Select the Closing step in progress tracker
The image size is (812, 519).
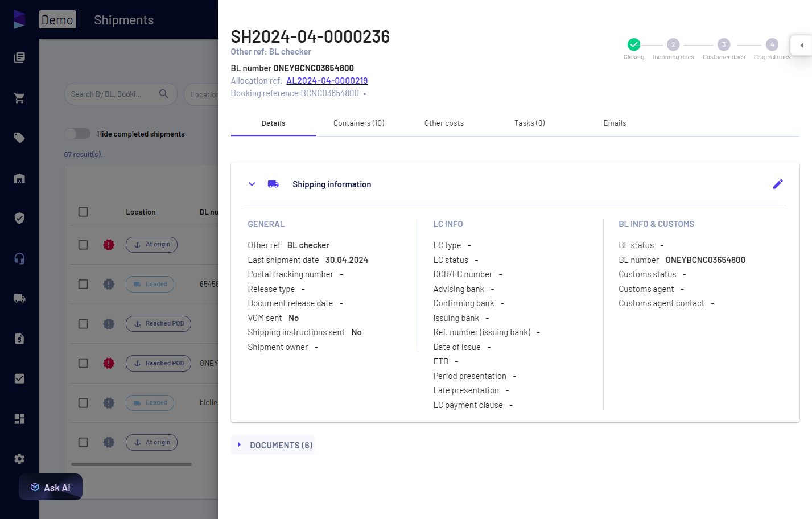[x=634, y=48]
